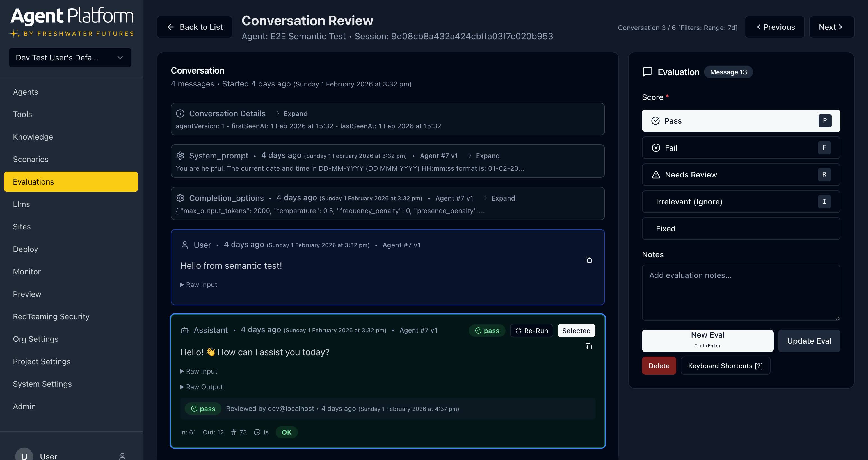Open the Dev Test User's project dropdown
Image resolution: width=868 pixels, height=460 pixels.
[70, 58]
